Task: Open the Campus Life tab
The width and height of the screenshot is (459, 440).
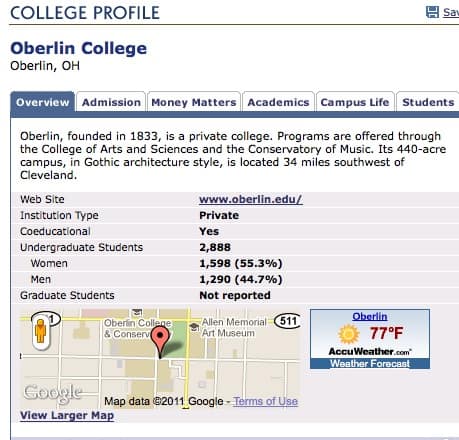Action: (x=355, y=102)
